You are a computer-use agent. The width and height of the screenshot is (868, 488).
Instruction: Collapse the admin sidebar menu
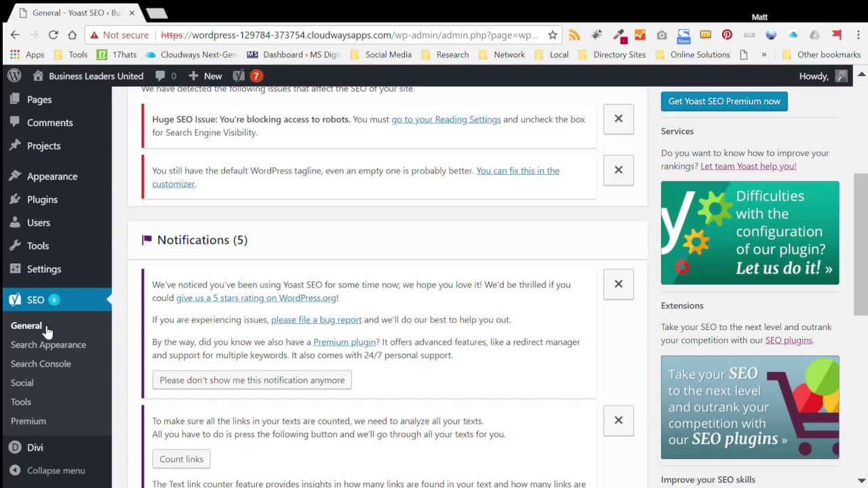56,470
